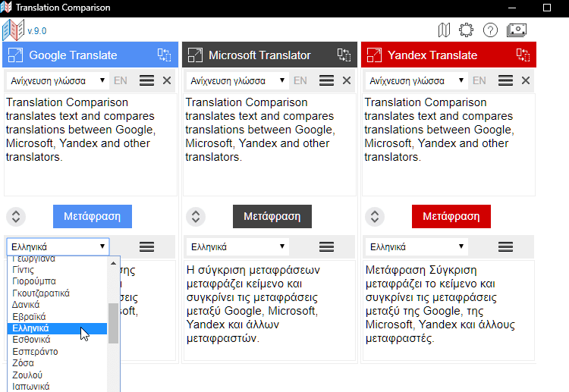Click the red Μετάφραση button for Yandex
This screenshot has width=569, height=392.
tap(451, 217)
